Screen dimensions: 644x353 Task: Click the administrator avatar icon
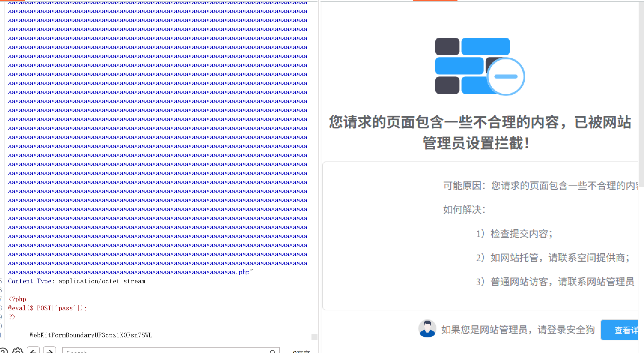427,329
